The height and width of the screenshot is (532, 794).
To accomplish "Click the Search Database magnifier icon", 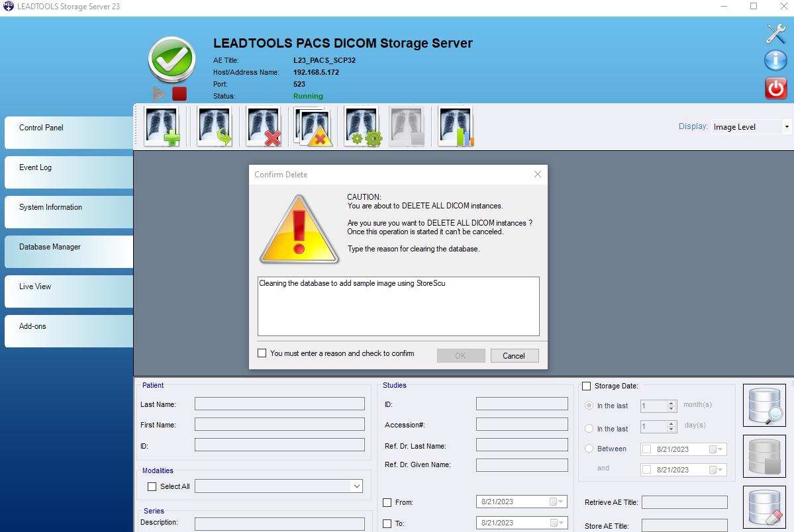I will tap(764, 405).
